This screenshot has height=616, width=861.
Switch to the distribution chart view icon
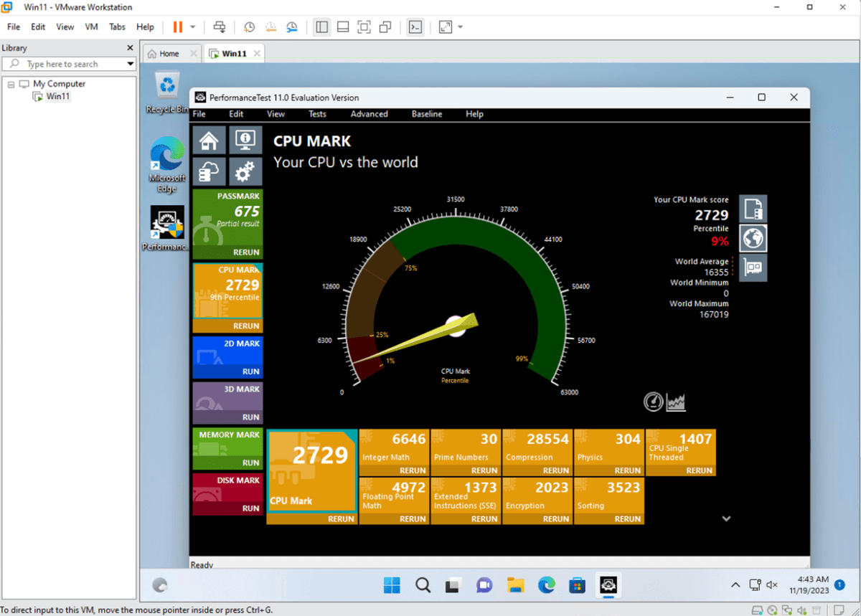[x=676, y=402]
